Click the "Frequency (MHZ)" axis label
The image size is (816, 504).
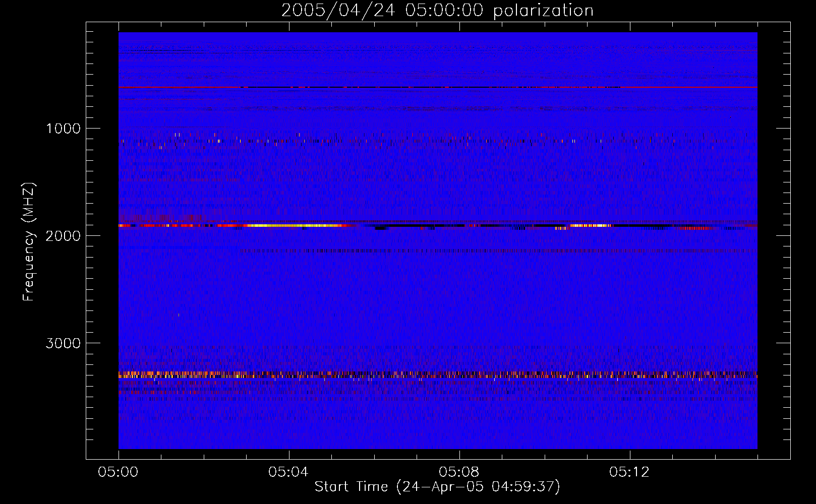point(29,242)
